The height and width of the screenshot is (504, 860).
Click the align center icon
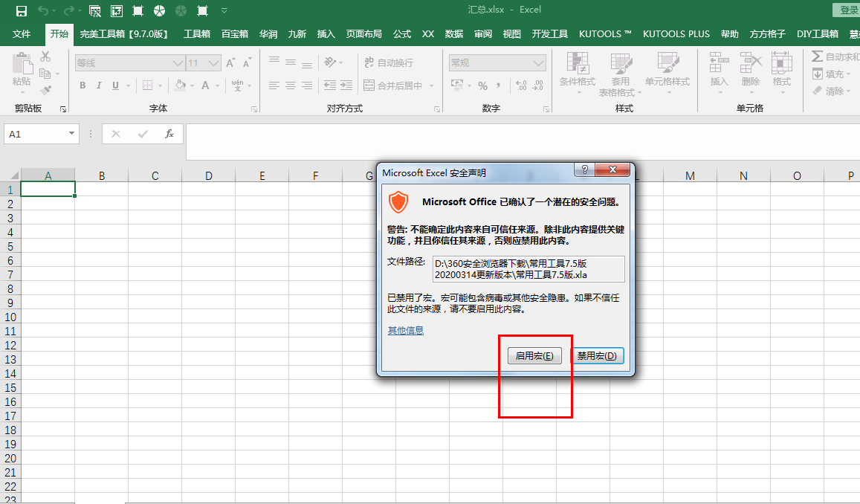[291, 85]
